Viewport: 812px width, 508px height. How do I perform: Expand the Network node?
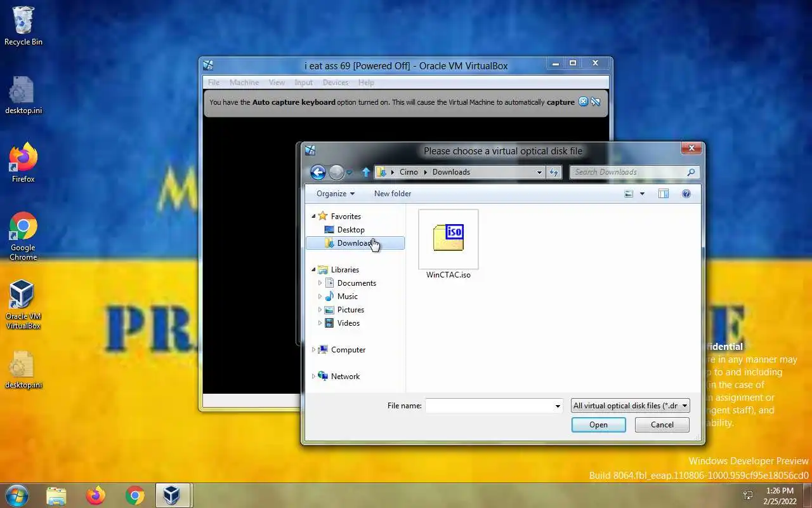(313, 377)
